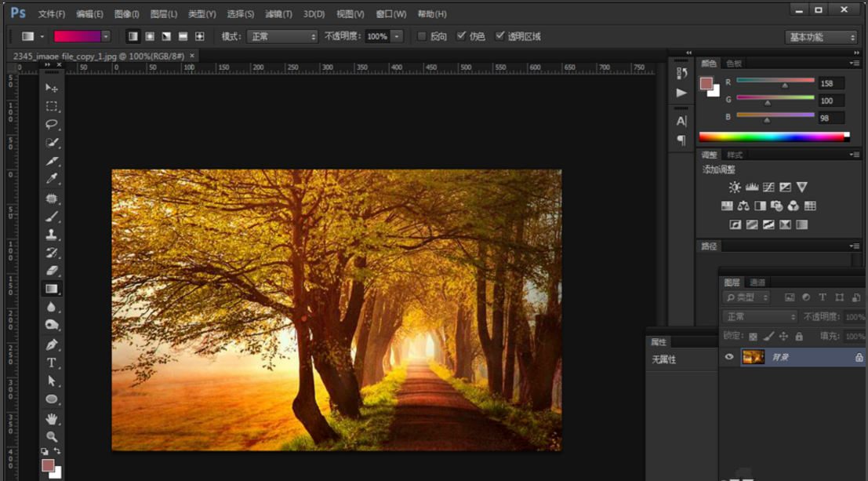The image size is (868, 481).
Task: Click the R value input field
Action: point(830,83)
